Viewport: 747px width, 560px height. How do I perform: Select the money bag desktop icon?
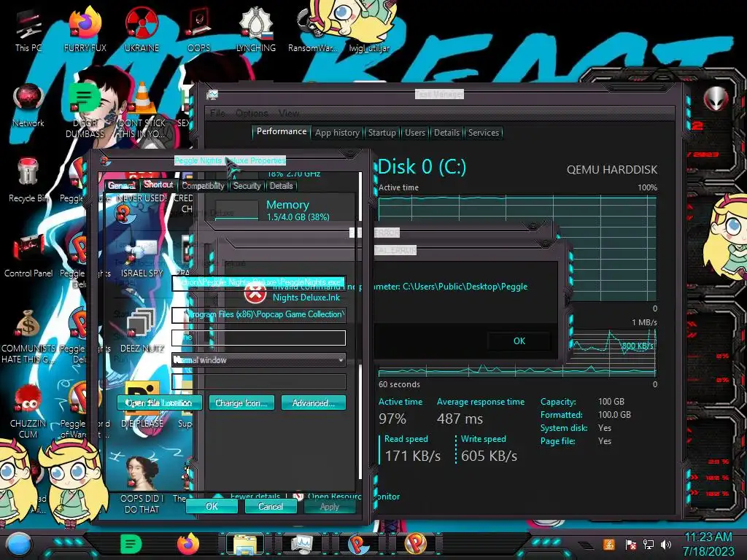click(x=28, y=337)
